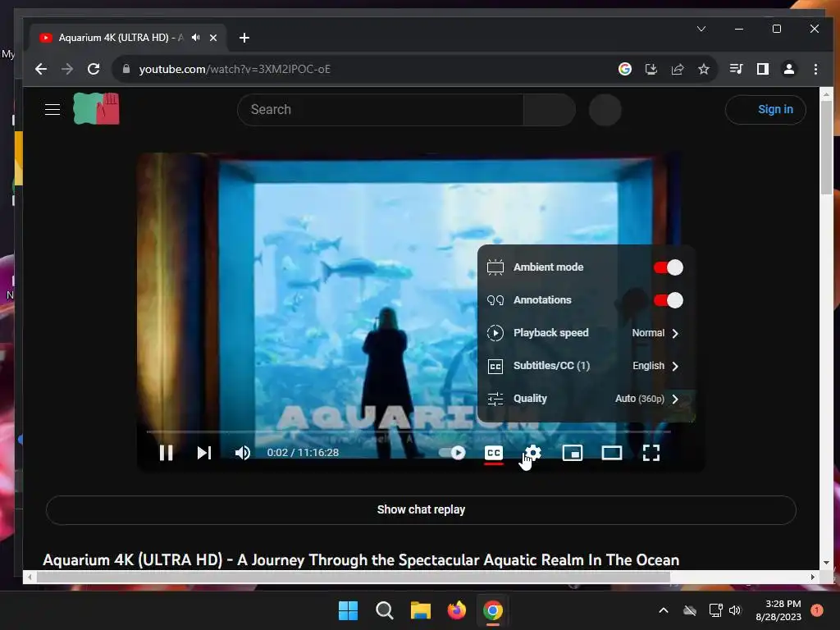The image size is (840, 630).
Task: Open Subtitles/CC options
Action: point(586,366)
